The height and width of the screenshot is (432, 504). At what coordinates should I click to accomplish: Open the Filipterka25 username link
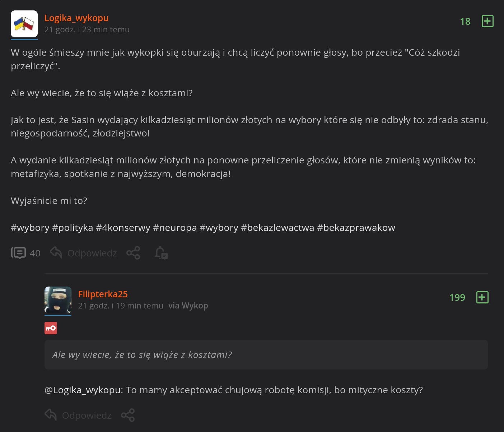click(x=103, y=294)
